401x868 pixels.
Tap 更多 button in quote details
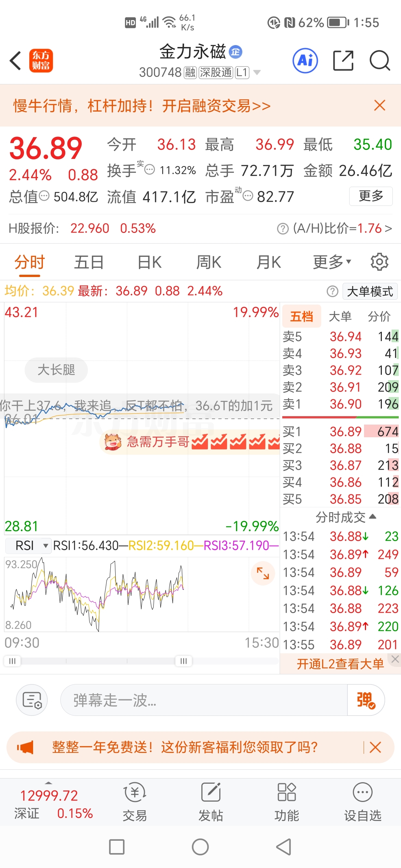coord(371,196)
